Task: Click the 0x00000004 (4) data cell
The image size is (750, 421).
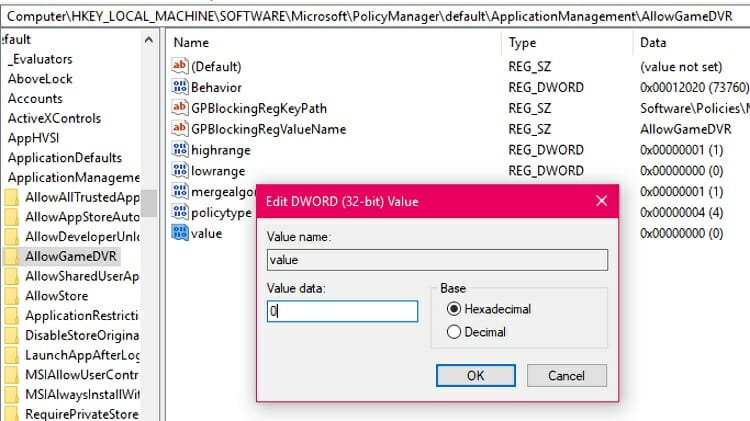Action: click(x=681, y=212)
